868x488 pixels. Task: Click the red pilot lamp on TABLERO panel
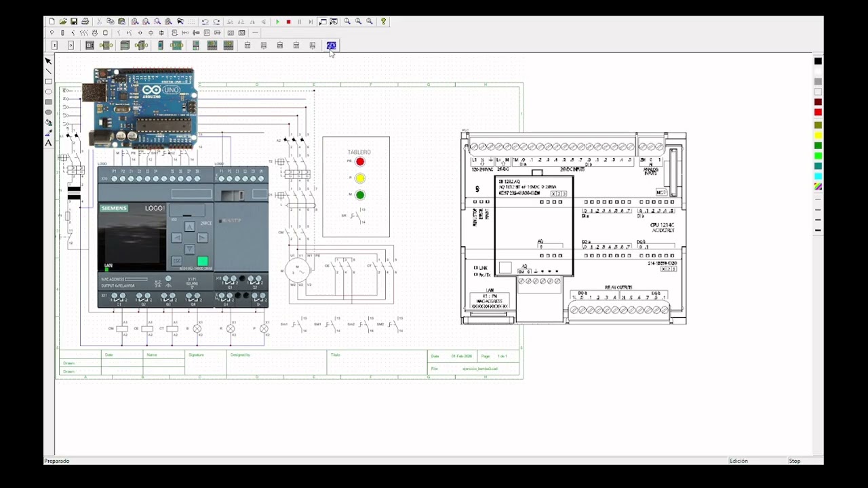tap(360, 161)
